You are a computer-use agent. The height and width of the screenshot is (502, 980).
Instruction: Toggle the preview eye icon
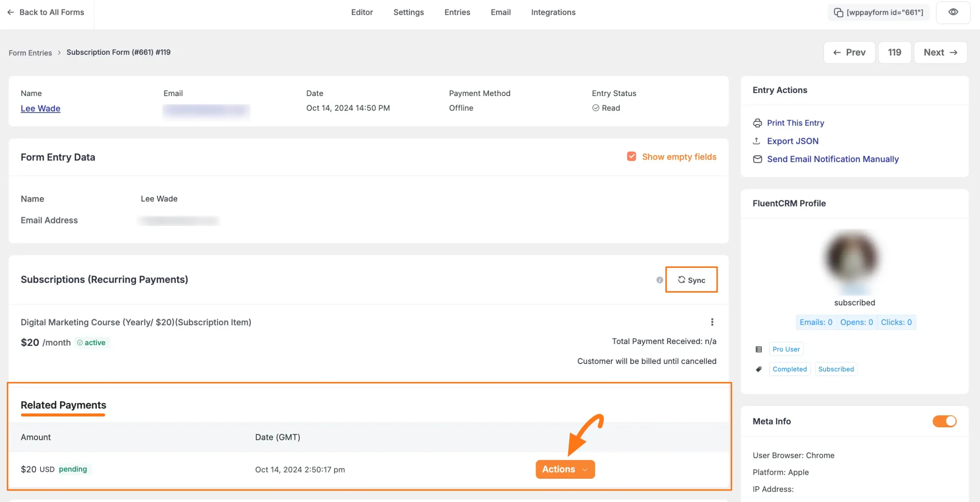click(x=953, y=12)
